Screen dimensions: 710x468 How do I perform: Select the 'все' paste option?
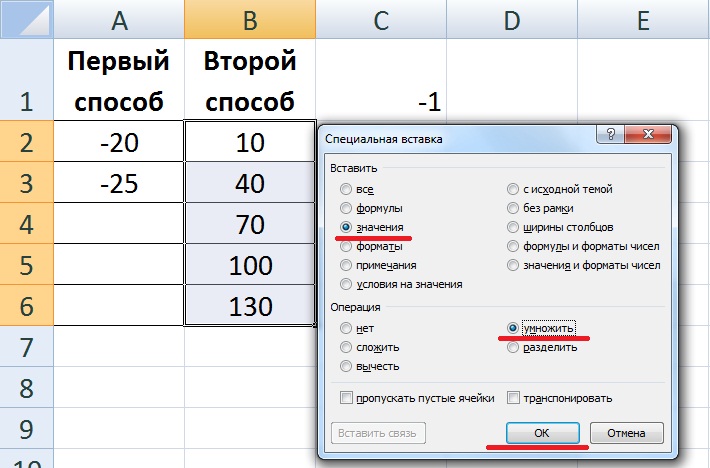tap(346, 189)
